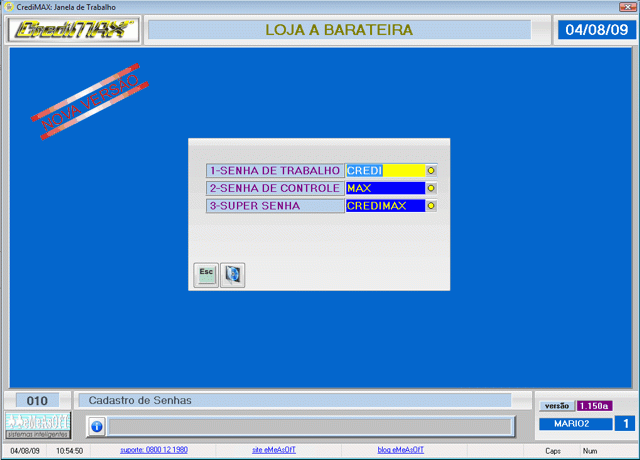Screen dimensions: 640x460
Task: Click the blue info icon in status area
Action: coord(96,426)
